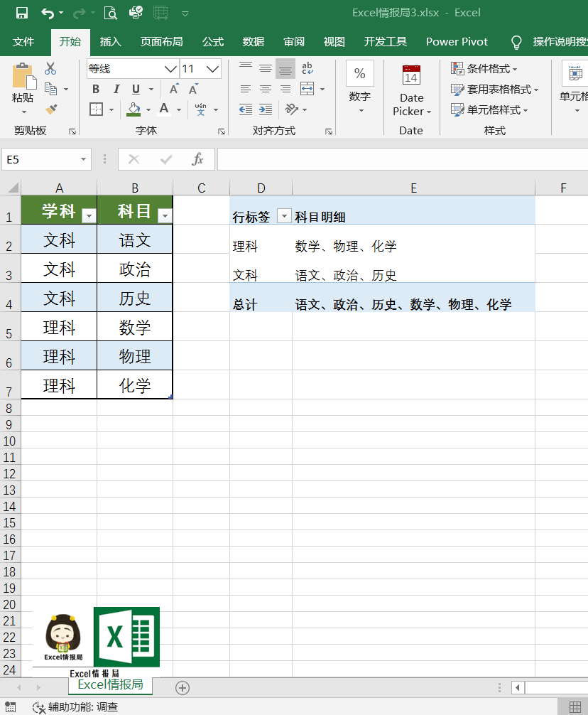Align text right

285,89
